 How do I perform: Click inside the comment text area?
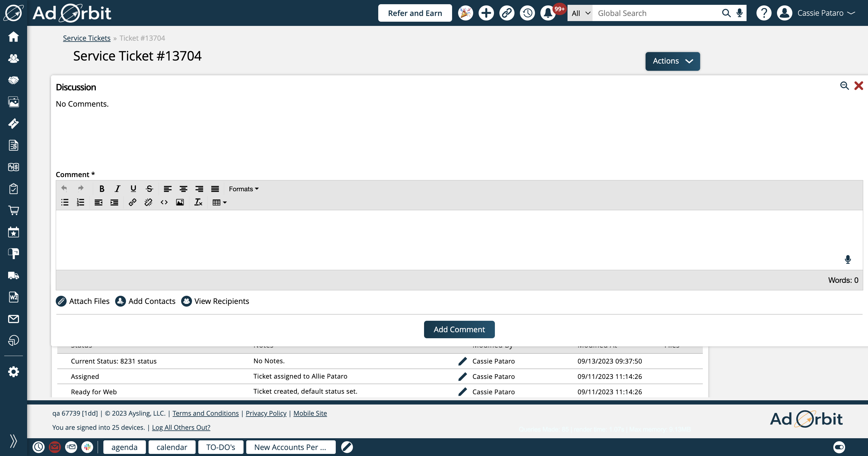(459, 240)
